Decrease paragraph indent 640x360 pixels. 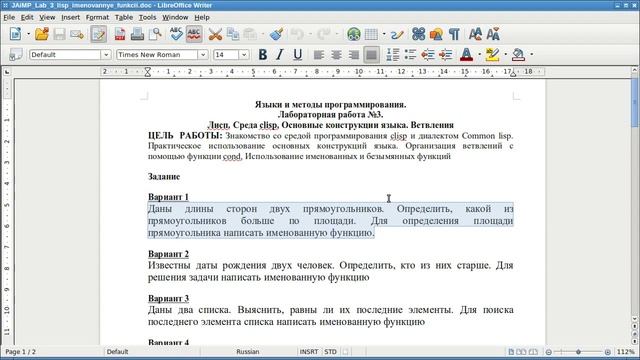(428, 54)
